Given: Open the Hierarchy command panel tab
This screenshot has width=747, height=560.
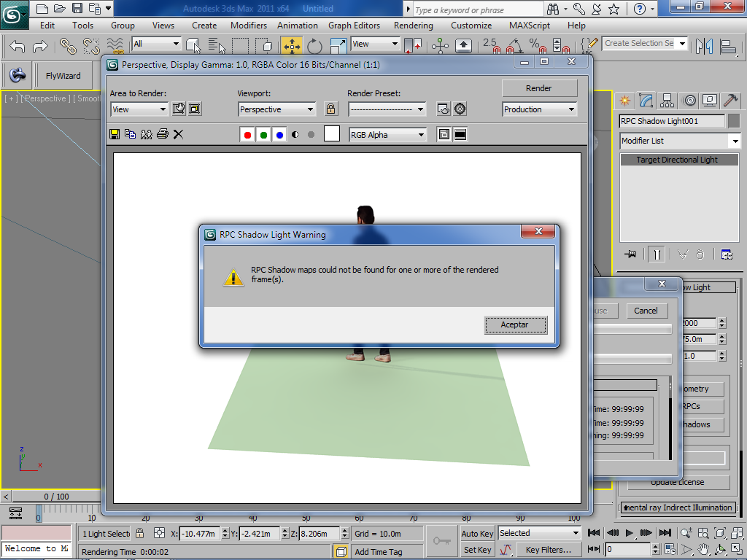Looking at the screenshot, I should click(x=667, y=101).
